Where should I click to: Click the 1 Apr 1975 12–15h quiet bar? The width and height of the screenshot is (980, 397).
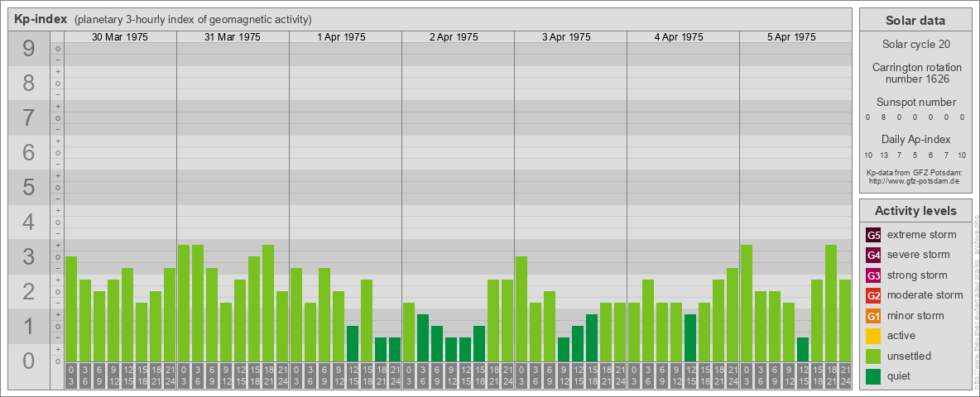pyautogui.click(x=353, y=343)
